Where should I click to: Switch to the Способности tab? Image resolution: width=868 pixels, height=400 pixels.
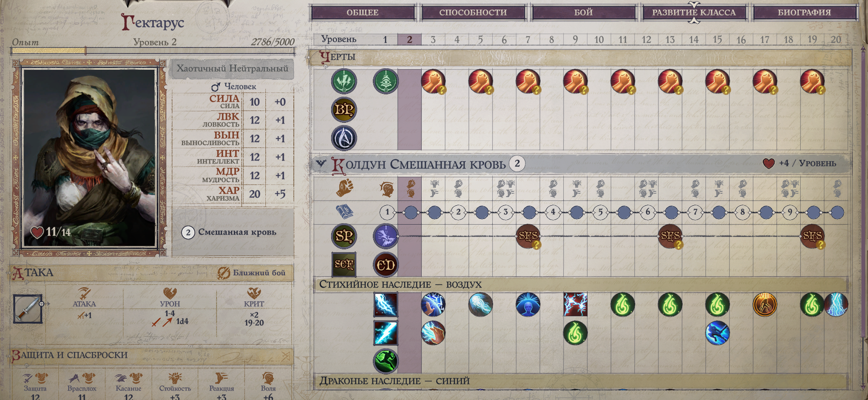[x=473, y=12]
